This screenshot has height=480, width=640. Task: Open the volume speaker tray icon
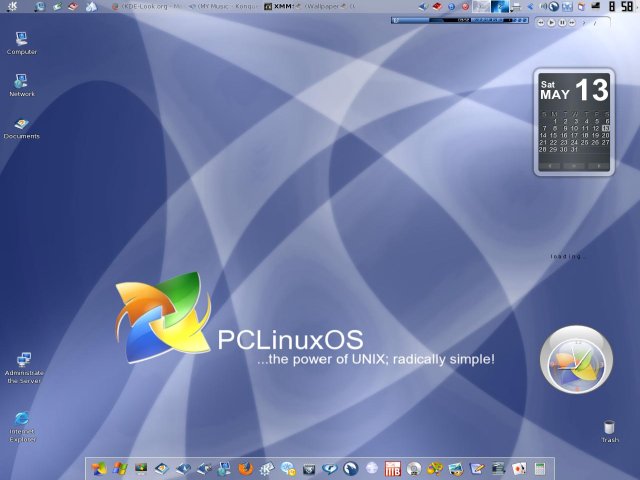pyautogui.click(x=543, y=6)
